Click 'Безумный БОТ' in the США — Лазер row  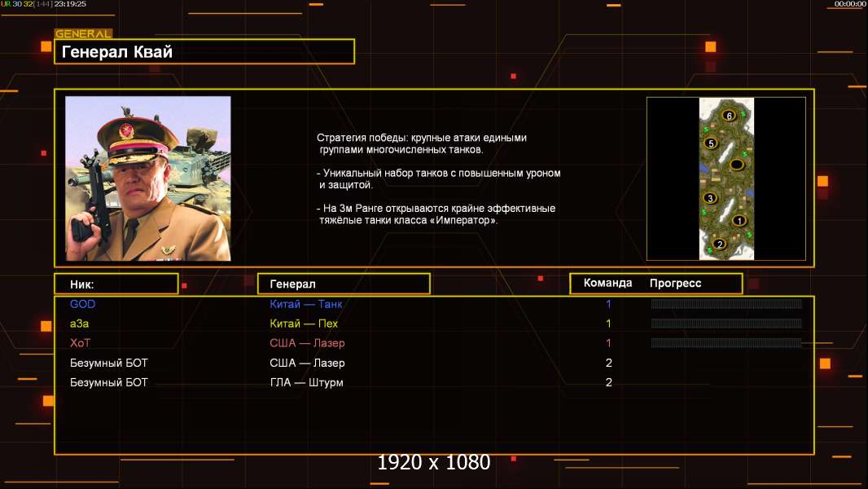(x=108, y=363)
